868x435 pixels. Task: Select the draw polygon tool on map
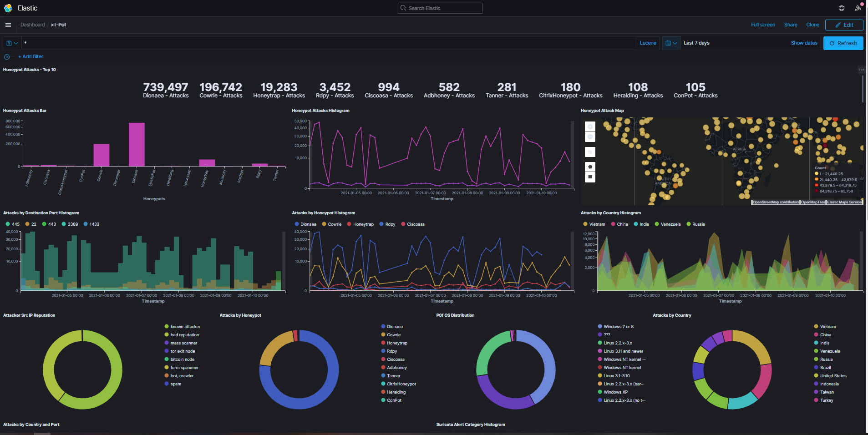pos(590,167)
